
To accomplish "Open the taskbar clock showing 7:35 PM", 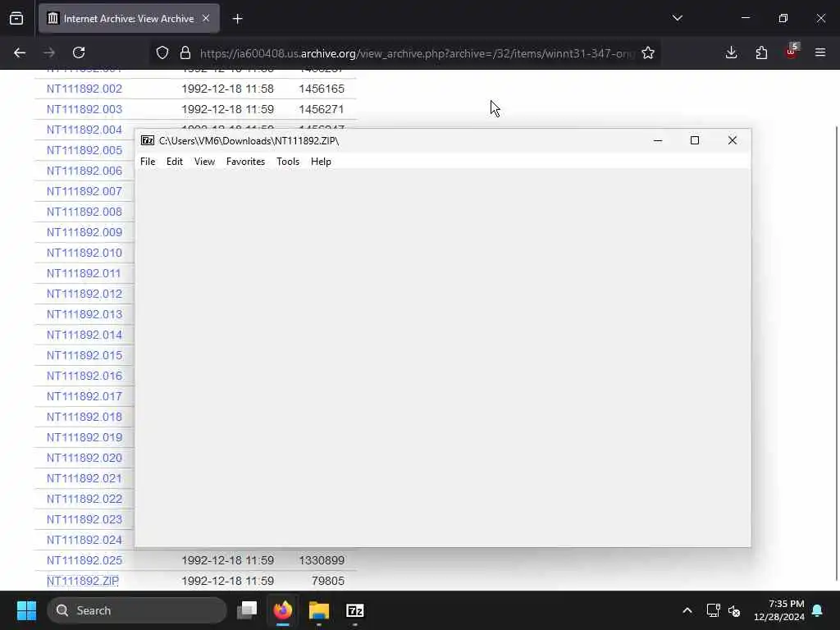I will tap(779, 610).
